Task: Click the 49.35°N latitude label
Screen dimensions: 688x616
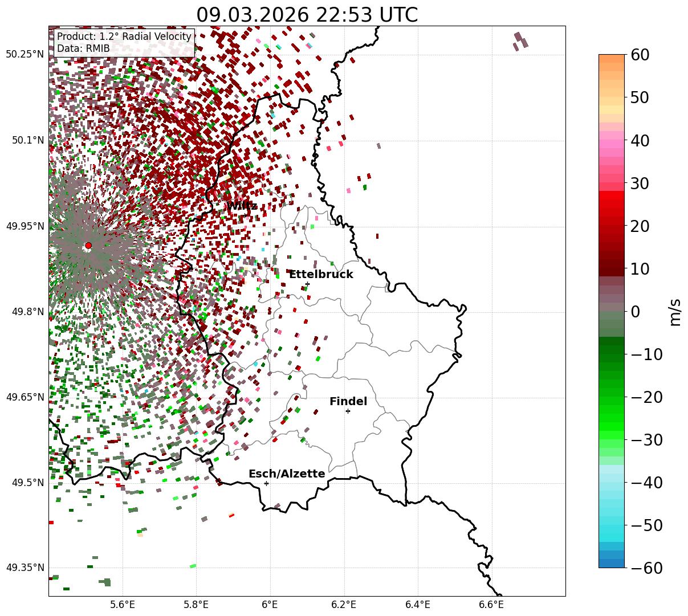Action: coord(25,568)
